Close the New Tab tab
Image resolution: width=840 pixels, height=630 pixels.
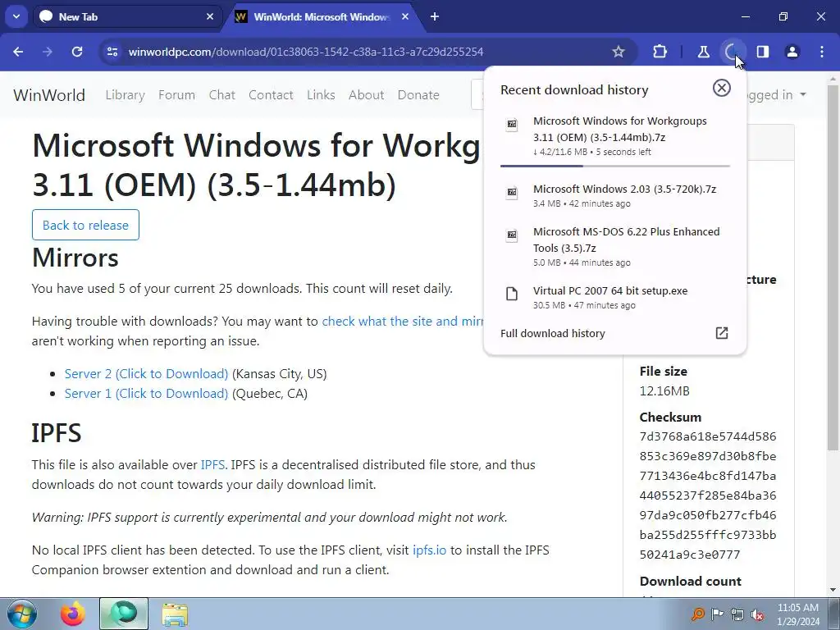(210, 16)
